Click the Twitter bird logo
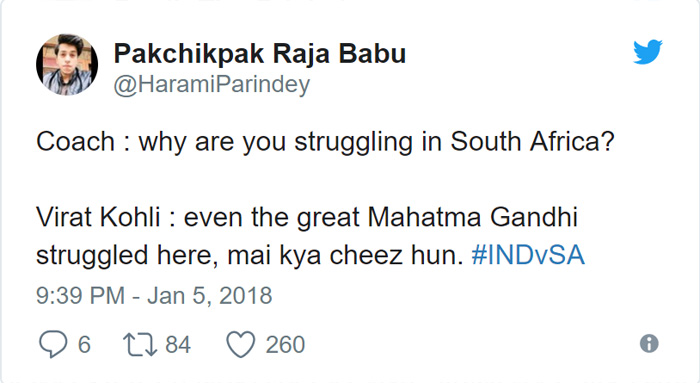The image size is (700, 383). pyautogui.click(x=647, y=52)
